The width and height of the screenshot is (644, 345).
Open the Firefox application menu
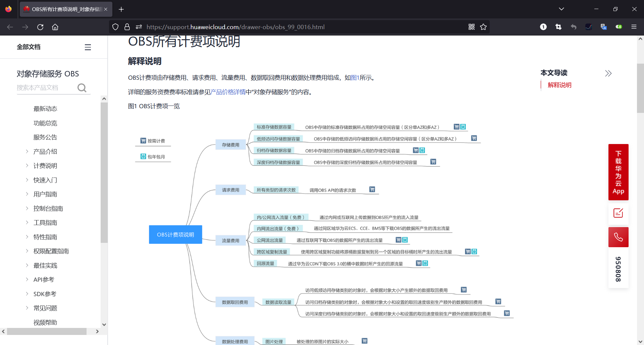coord(634,27)
